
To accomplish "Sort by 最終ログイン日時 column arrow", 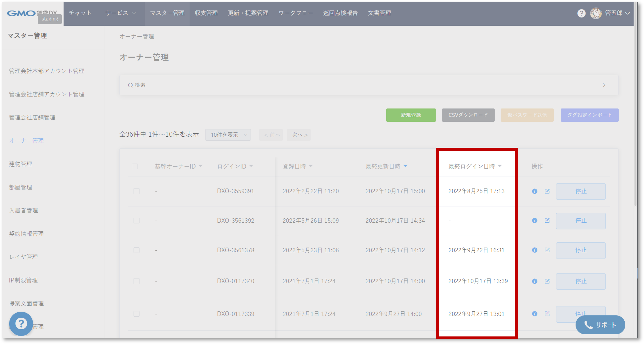I will pyautogui.click(x=500, y=166).
